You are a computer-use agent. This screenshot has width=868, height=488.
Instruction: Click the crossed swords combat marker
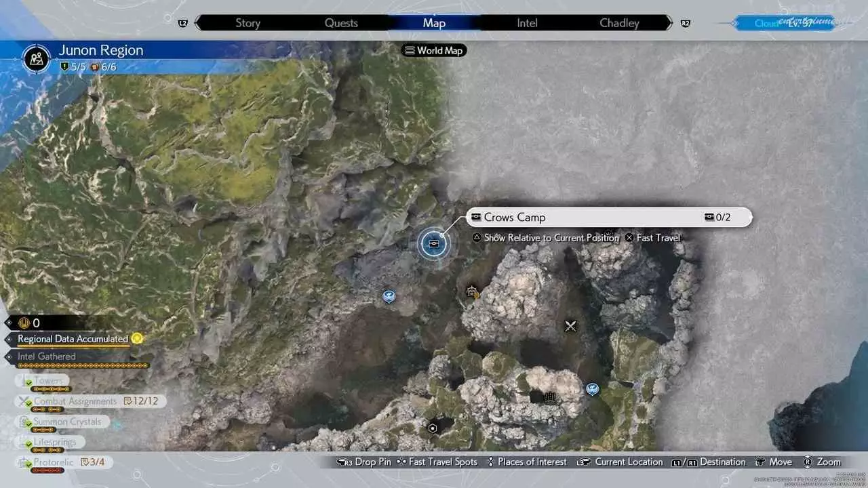coord(570,326)
